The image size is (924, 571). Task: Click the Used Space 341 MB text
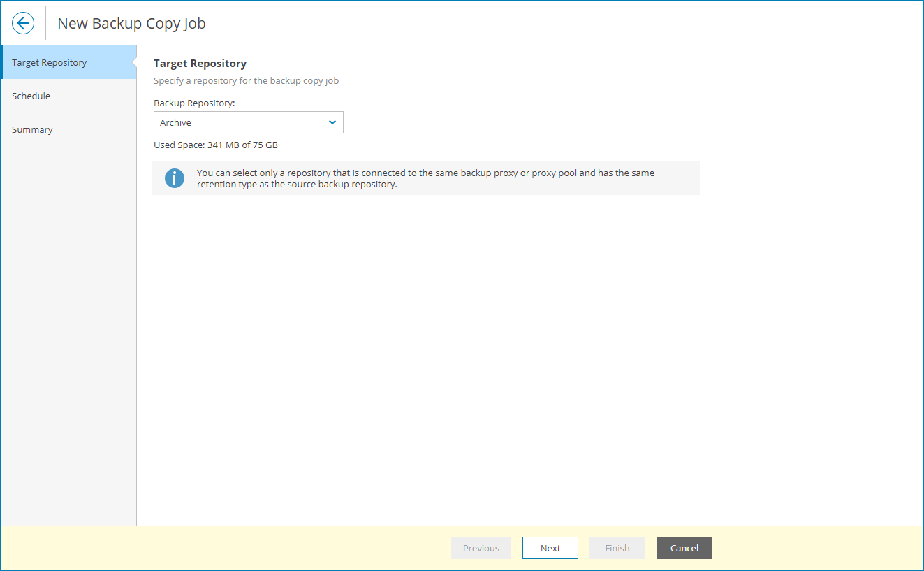(216, 145)
